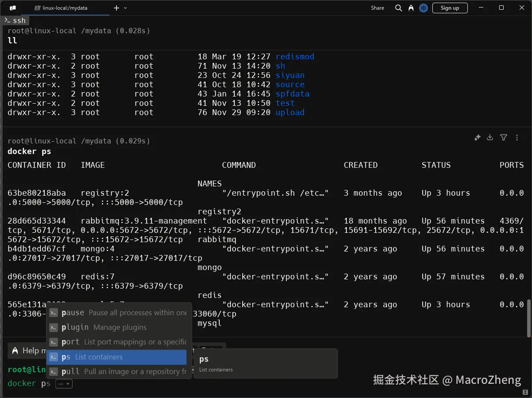Screen dimensions: 532x398
Task: Open the Warp Drive panel icon
Action: click(13, 8)
